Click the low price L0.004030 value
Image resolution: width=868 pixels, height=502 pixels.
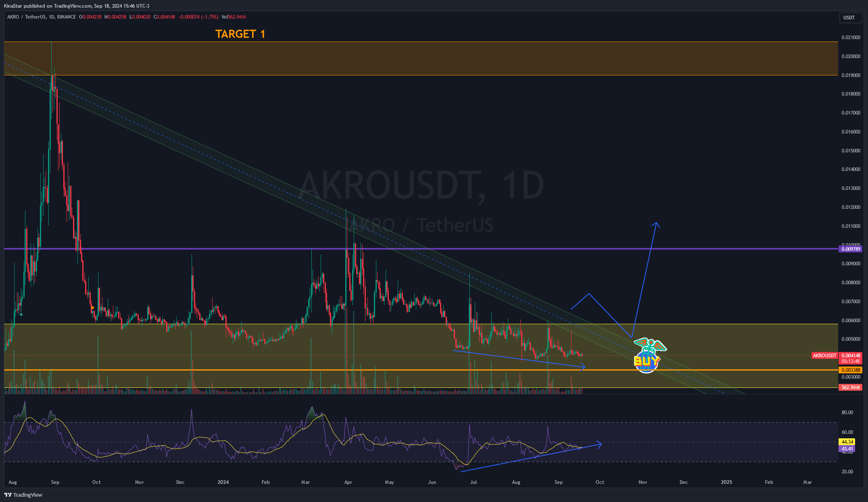pos(140,17)
